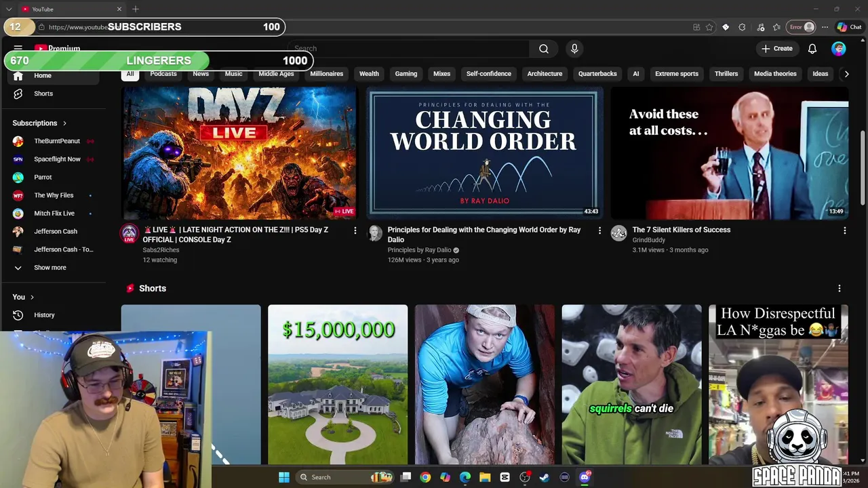Viewport: 868px width, 488px height.
Task: Open File Explorer from the taskbar
Action: click(485, 477)
